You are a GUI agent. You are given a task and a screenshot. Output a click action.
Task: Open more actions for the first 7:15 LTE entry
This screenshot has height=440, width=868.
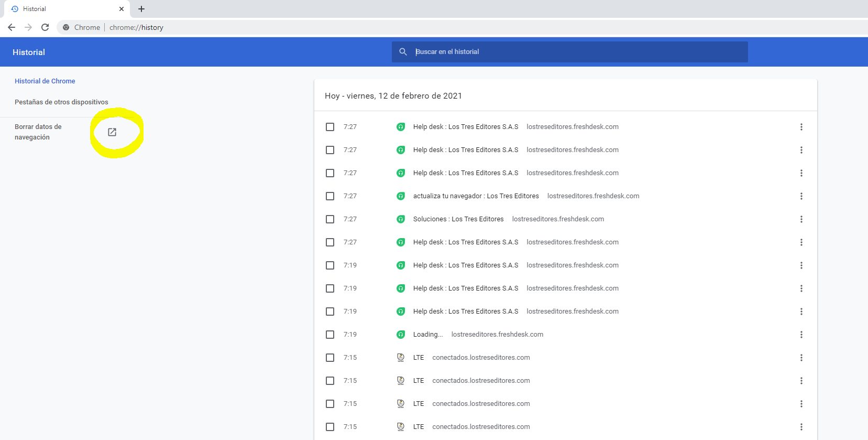pyautogui.click(x=801, y=358)
